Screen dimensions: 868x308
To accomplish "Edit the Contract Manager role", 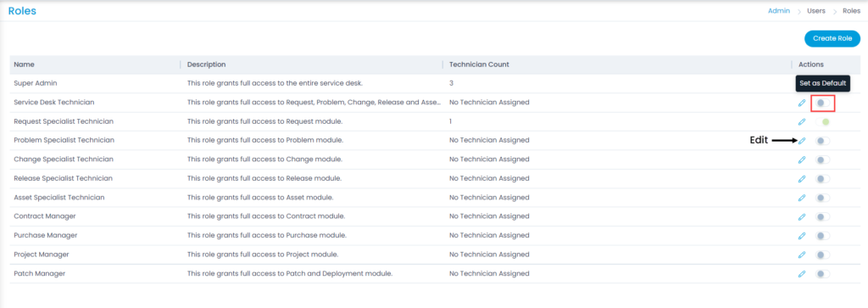I will [802, 216].
